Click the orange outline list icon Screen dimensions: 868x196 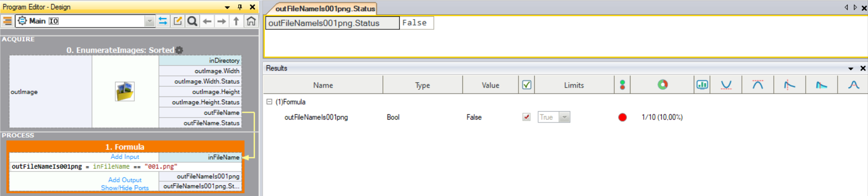(7, 21)
